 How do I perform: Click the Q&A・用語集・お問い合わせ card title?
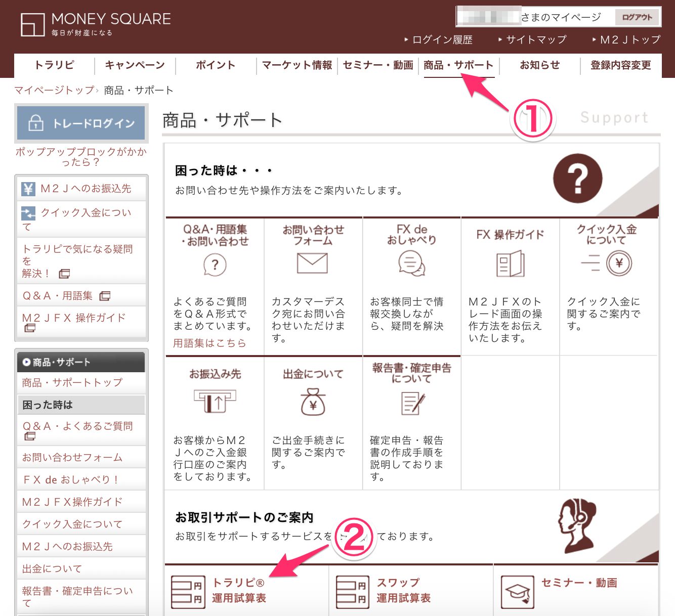215,235
